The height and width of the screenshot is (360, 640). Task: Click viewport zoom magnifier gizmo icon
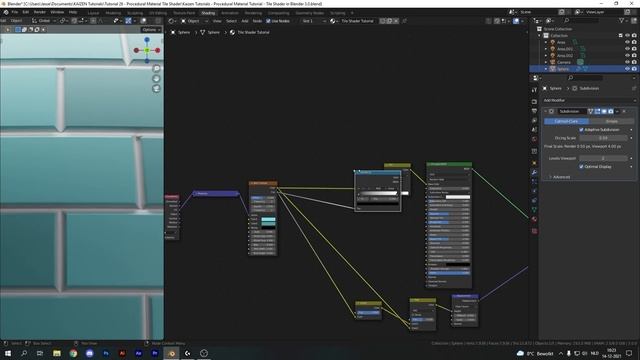[156, 68]
